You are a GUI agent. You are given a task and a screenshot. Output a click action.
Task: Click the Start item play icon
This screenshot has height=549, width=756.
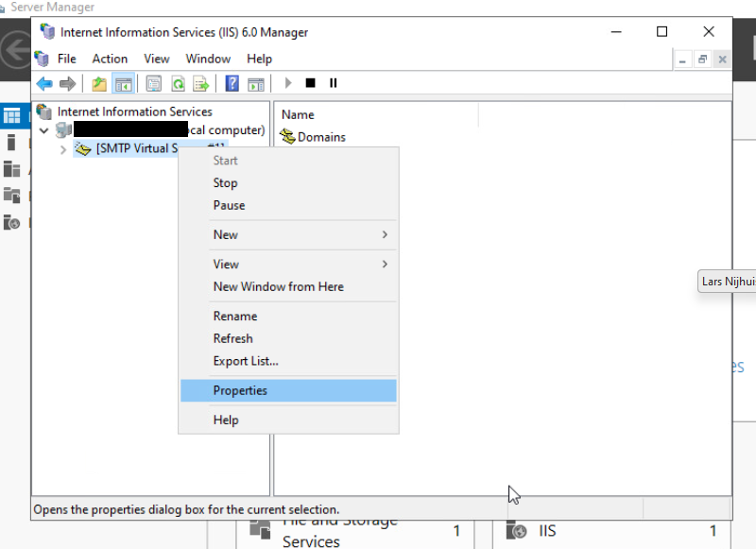coord(288,83)
